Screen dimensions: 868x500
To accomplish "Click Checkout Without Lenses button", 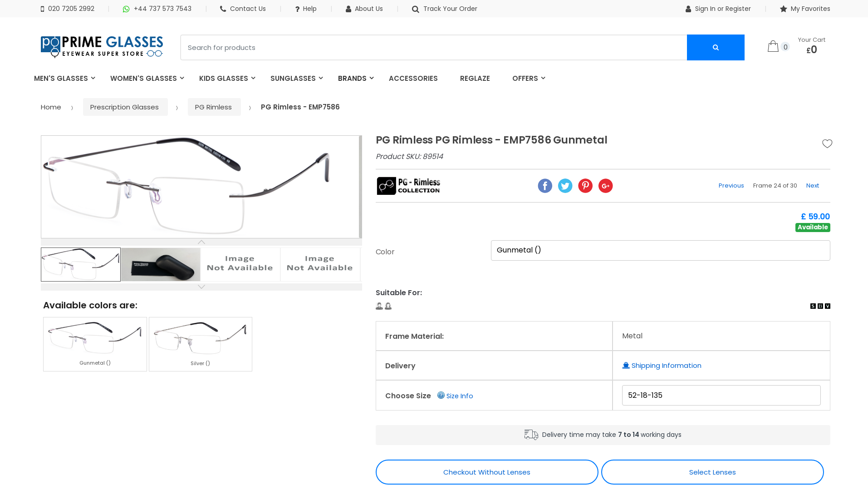I will (x=486, y=472).
